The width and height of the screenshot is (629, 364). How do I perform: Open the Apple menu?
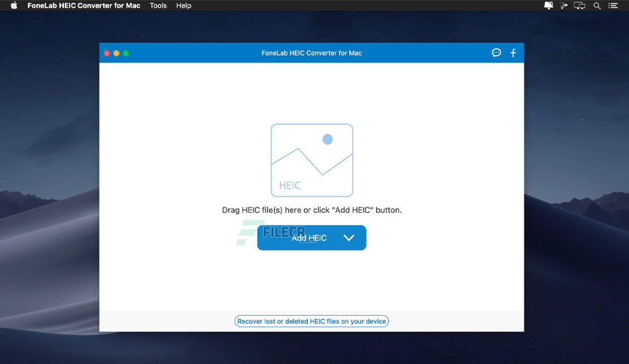[x=14, y=5]
